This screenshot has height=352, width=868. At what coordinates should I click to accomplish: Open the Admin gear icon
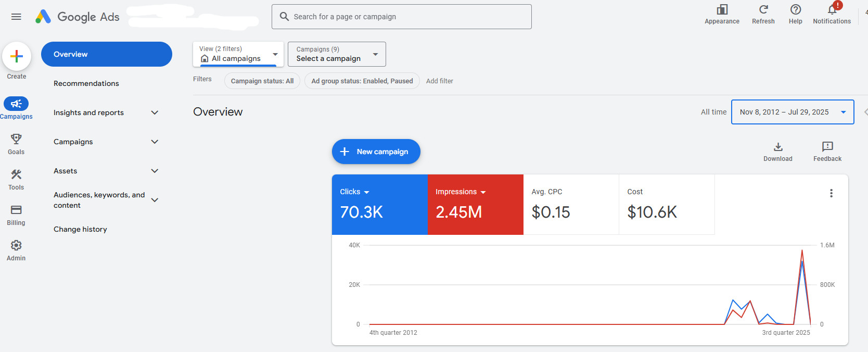16,245
